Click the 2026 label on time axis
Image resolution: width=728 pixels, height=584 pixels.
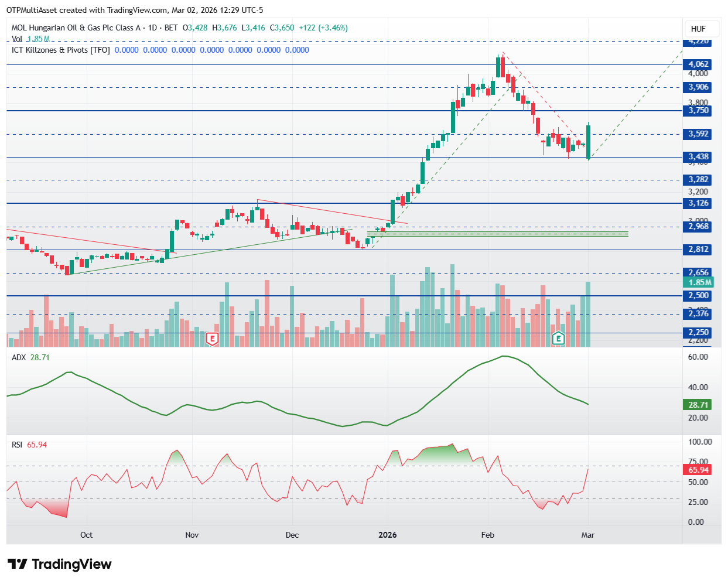click(x=388, y=535)
